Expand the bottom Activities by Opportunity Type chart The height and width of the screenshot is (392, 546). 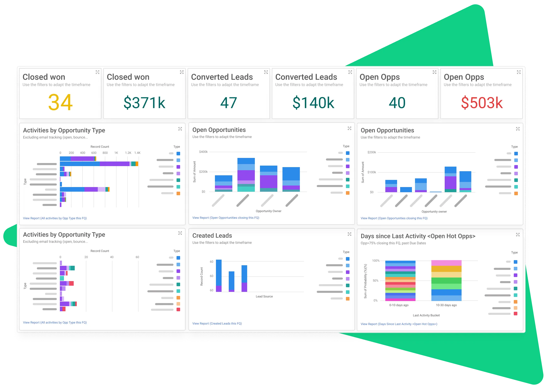[x=180, y=233]
